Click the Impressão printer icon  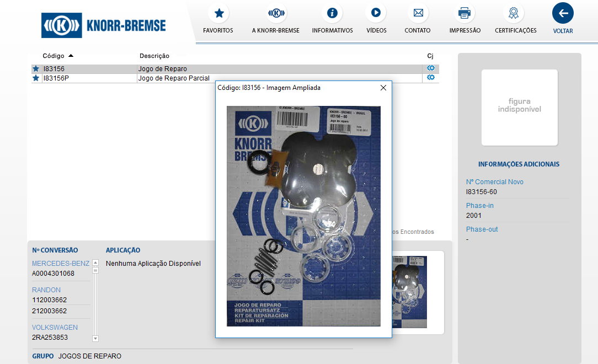tap(464, 13)
